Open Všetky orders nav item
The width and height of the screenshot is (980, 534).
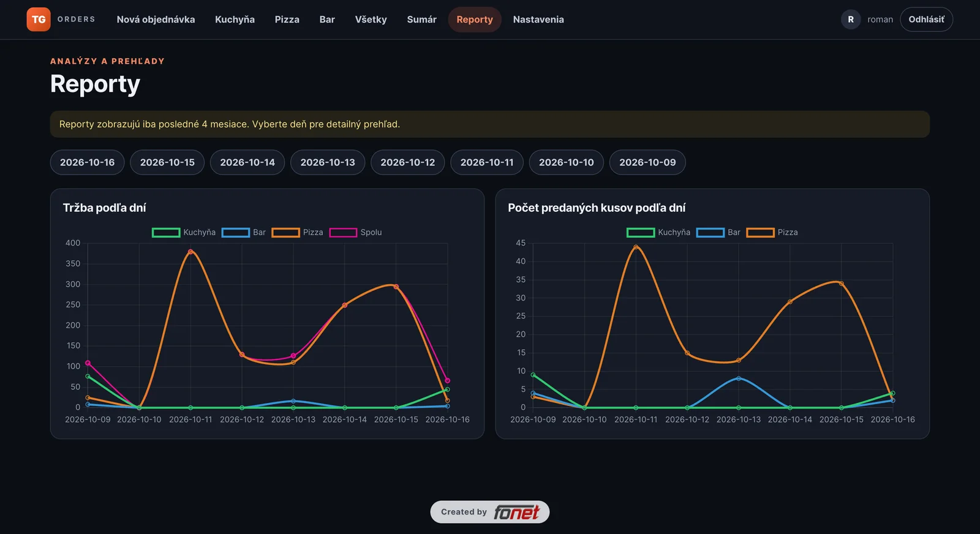[x=371, y=20]
